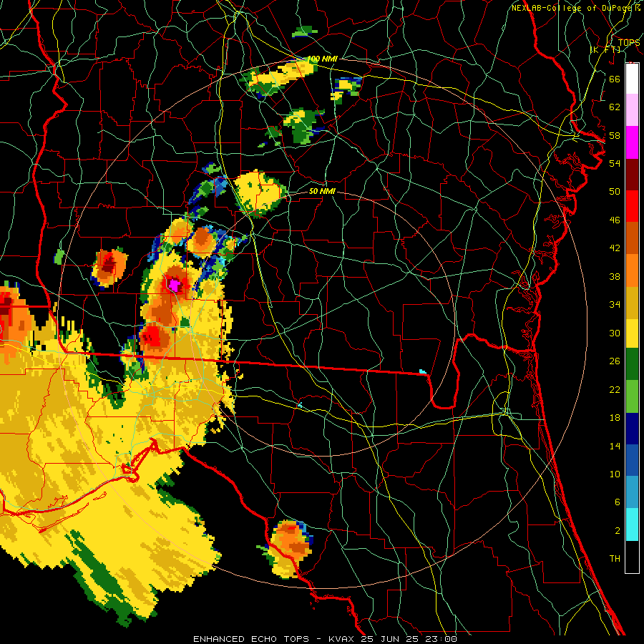This screenshot has height=644, width=644.
Task: Click the legend value 6
Action: tap(618, 502)
